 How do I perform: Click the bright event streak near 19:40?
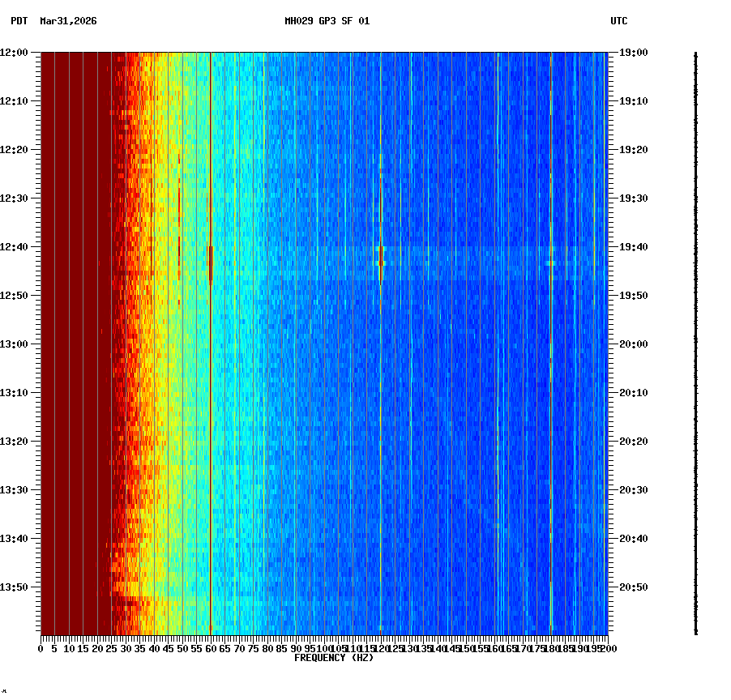pos(379,255)
